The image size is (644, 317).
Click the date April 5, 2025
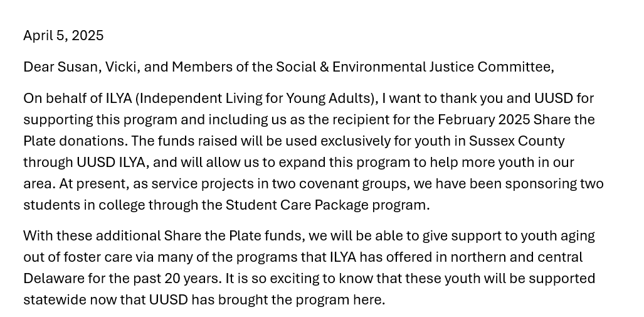pyautogui.click(x=63, y=36)
